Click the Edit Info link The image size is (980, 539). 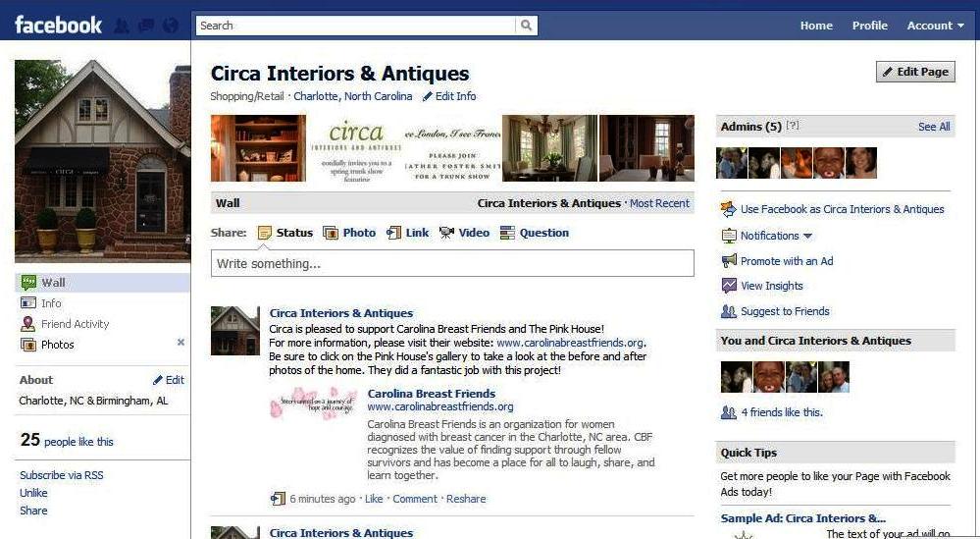coord(455,96)
